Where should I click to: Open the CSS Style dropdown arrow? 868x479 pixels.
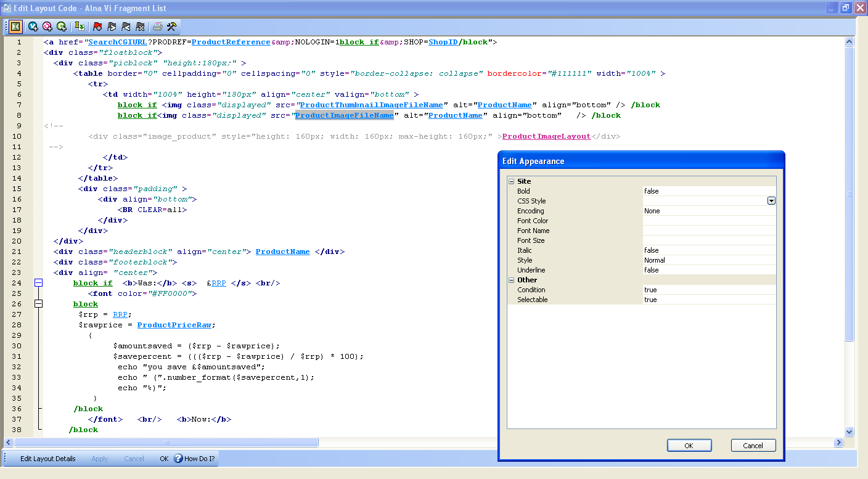771,201
